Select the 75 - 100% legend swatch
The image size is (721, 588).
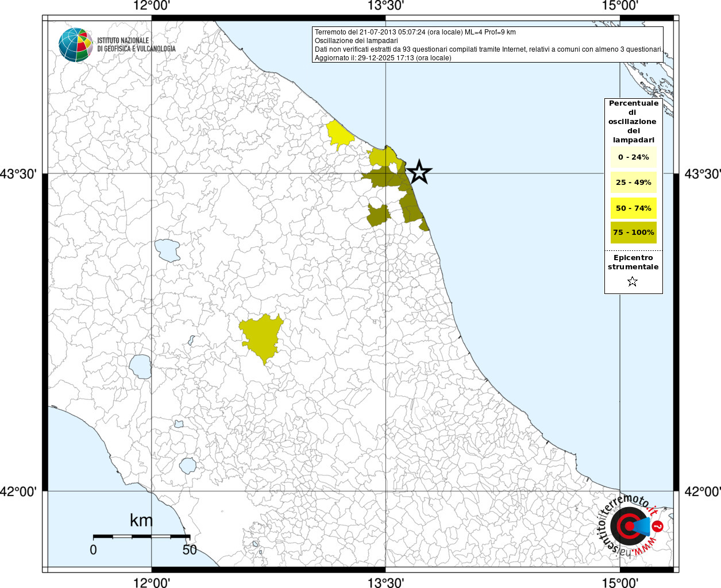click(x=634, y=233)
